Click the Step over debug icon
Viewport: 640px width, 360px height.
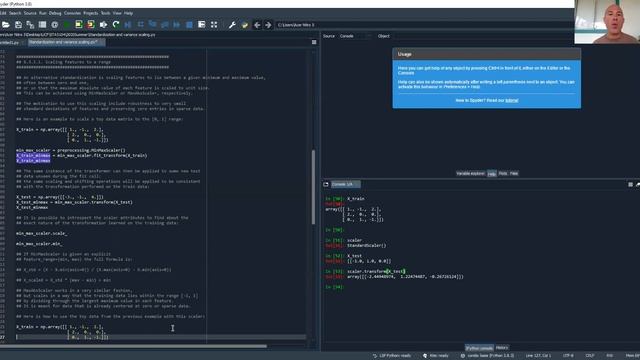pos(140,25)
